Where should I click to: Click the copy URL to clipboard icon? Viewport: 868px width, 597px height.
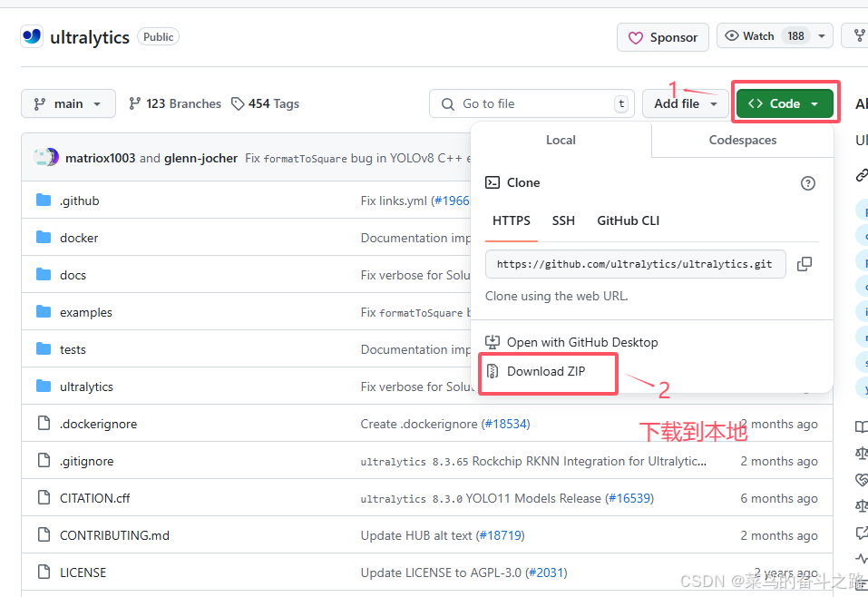pyautogui.click(x=805, y=264)
